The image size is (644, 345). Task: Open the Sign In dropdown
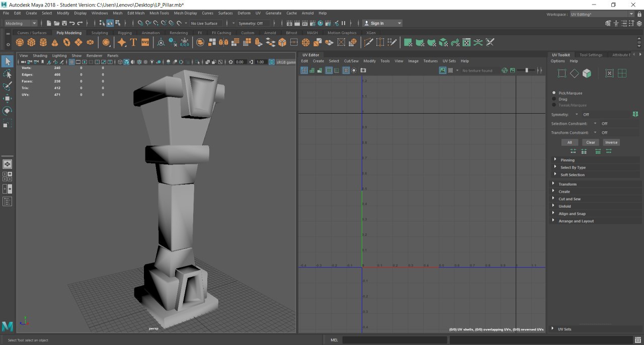click(382, 23)
